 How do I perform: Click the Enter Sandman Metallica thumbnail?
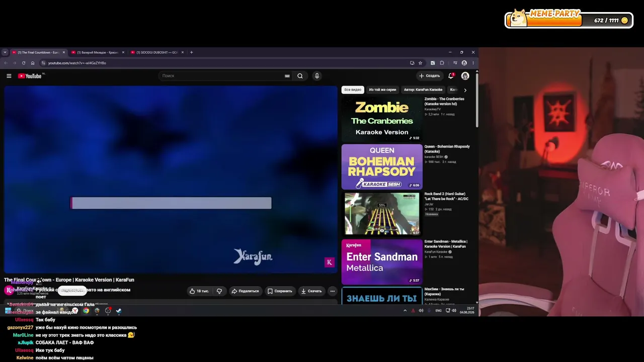pyautogui.click(x=382, y=262)
